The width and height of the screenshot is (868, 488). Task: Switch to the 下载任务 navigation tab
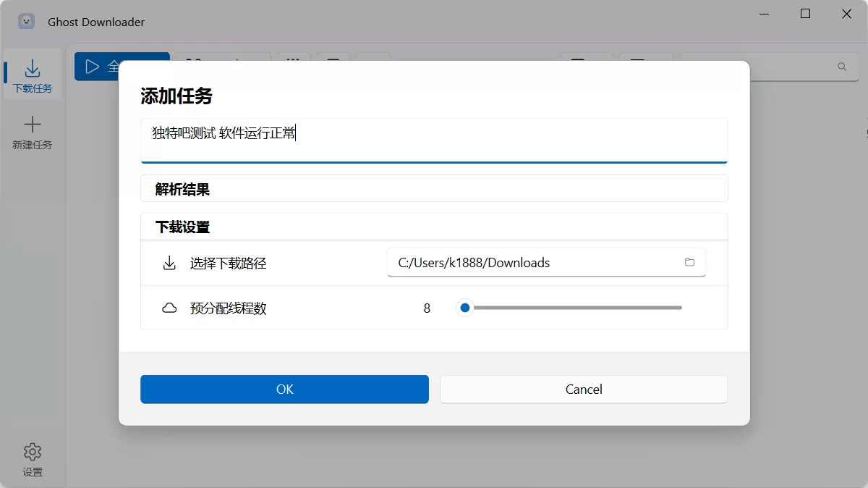coord(33,75)
